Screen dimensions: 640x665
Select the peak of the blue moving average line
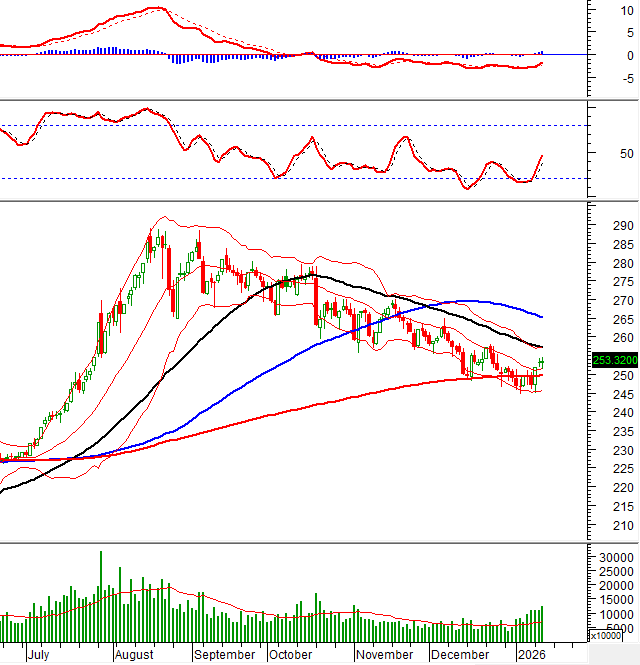[x=468, y=301]
